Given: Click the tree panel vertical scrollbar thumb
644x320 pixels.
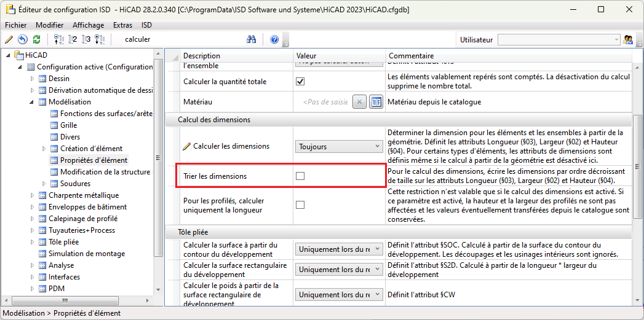Looking at the screenshot, I should pyautogui.click(x=157, y=158).
